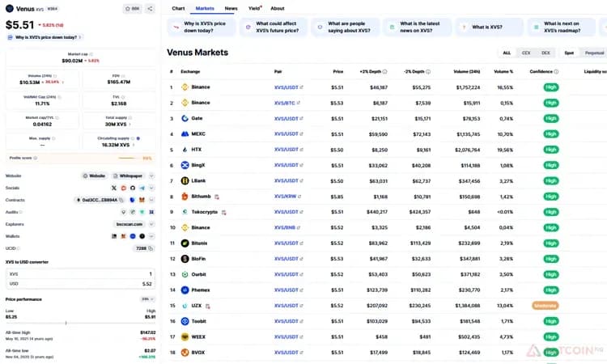Open the +2% Depth column info icon
This screenshot has width=607, height=364.
pos(384,71)
